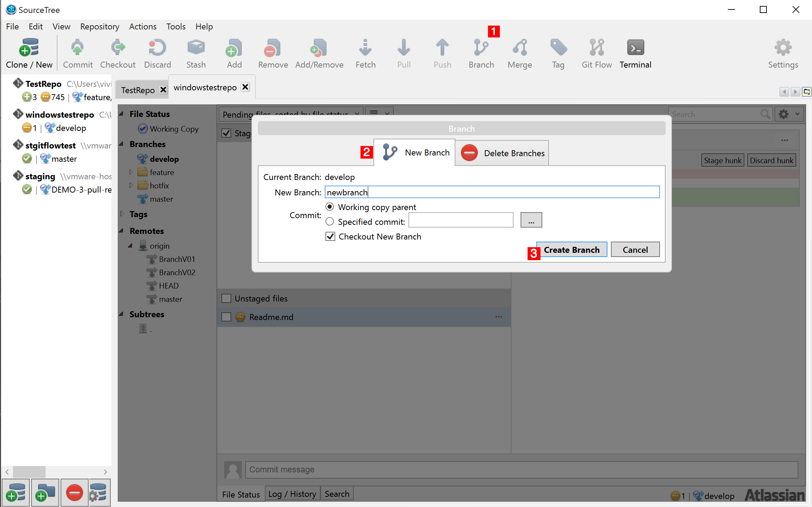The image size is (812, 507).
Task: Click the Create Branch button
Action: click(x=571, y=250)
